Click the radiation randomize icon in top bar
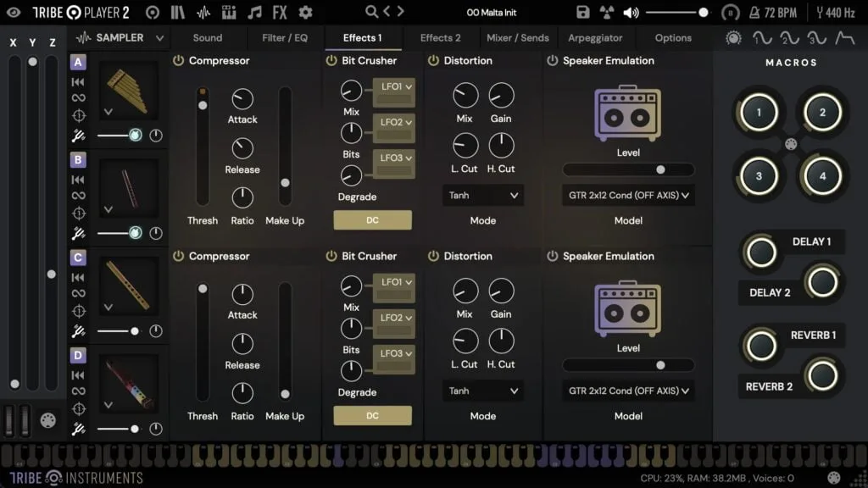 coord(607,13)
